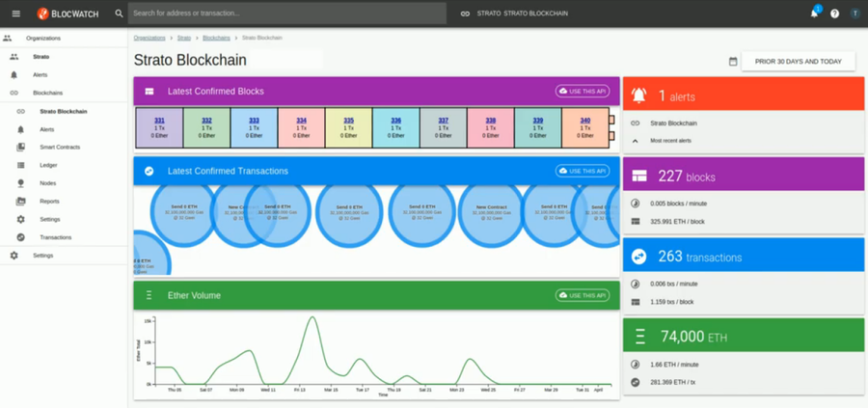Click Use This API on Latest Confirmed Blocks

coord(583,92)
